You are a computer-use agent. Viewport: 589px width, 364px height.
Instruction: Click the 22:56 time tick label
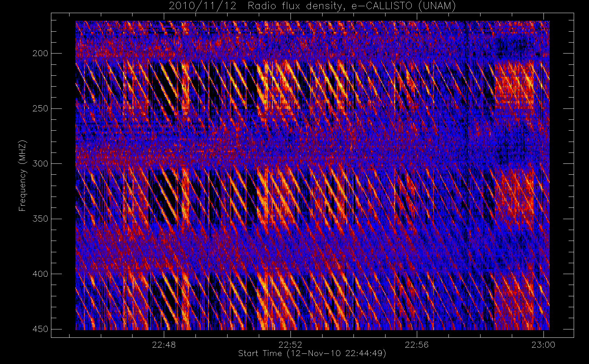417,345
